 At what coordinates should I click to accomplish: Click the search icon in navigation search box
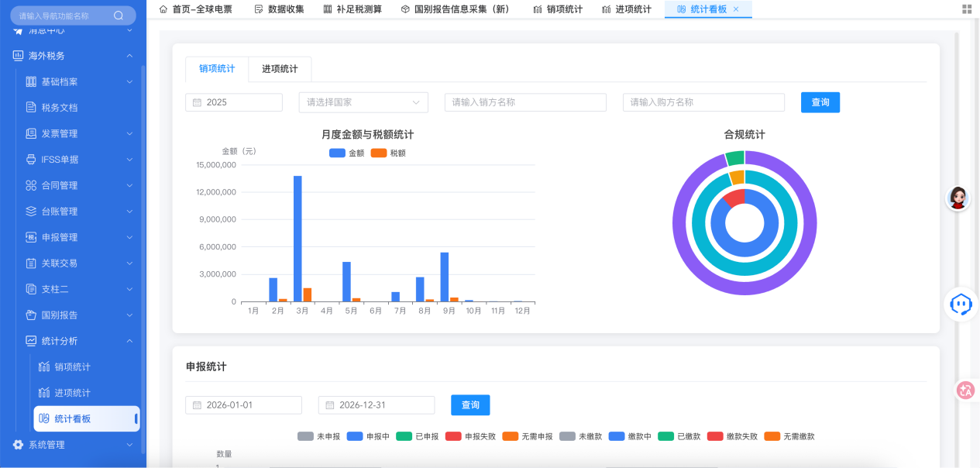[119, 15]
